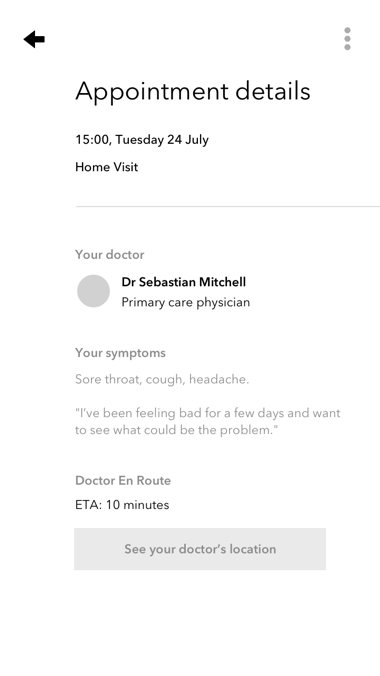
Task: Tap the ETA: 10 minutes text
Action: (x=122, y=505)
